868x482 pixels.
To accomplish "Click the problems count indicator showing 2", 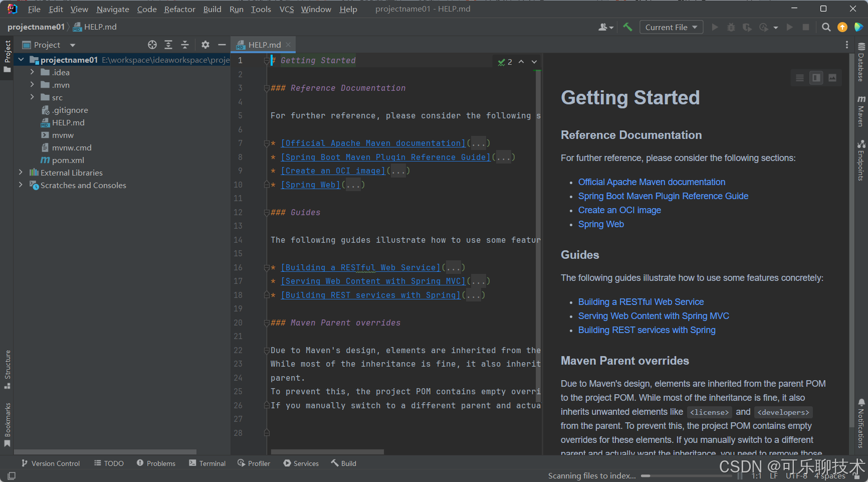I will 505,62.
